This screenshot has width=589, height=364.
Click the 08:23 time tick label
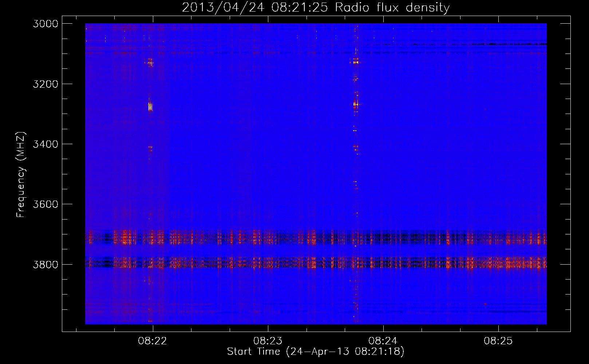pos(268,341)
